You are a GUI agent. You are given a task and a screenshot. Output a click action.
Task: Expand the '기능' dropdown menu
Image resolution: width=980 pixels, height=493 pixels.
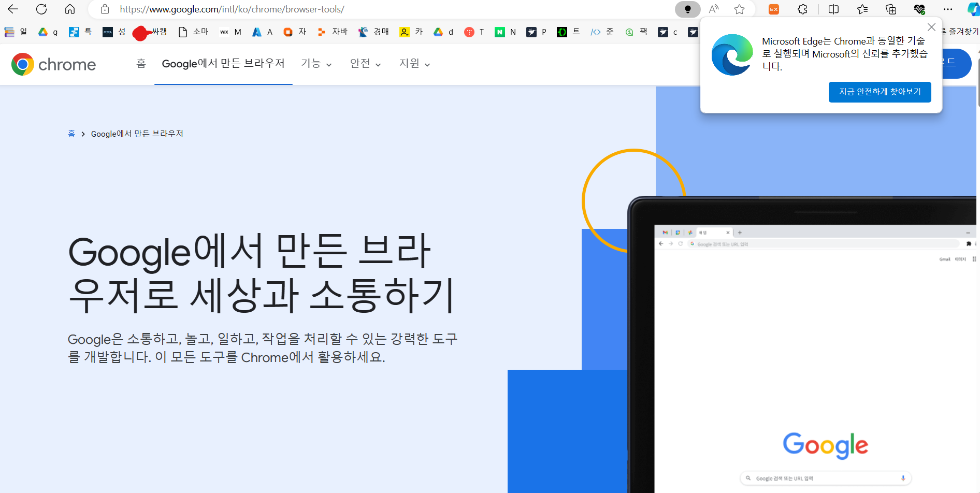pyautogui.click(x=316, y=64)
